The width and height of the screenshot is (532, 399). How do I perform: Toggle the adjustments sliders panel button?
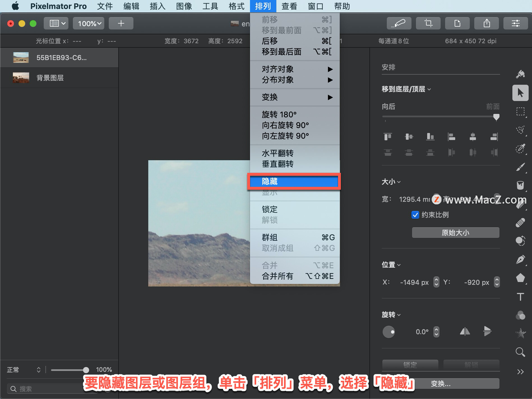coord(516,23)
